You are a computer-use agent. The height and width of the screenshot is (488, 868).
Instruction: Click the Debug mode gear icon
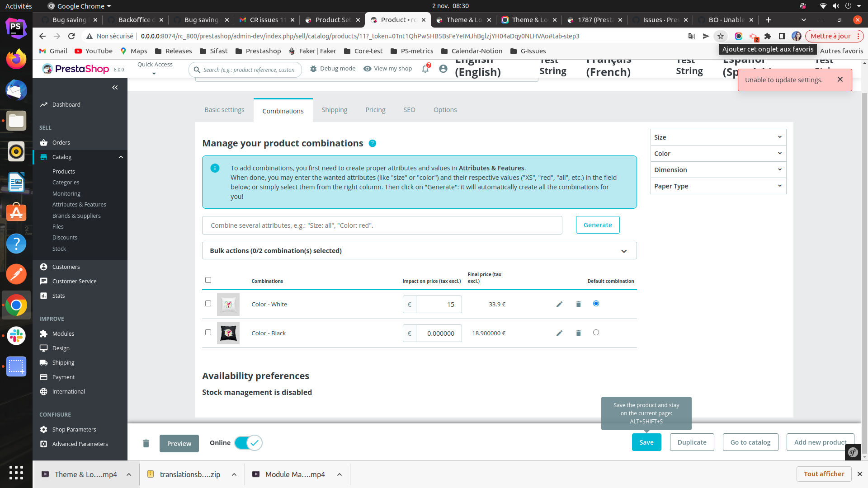314,68
